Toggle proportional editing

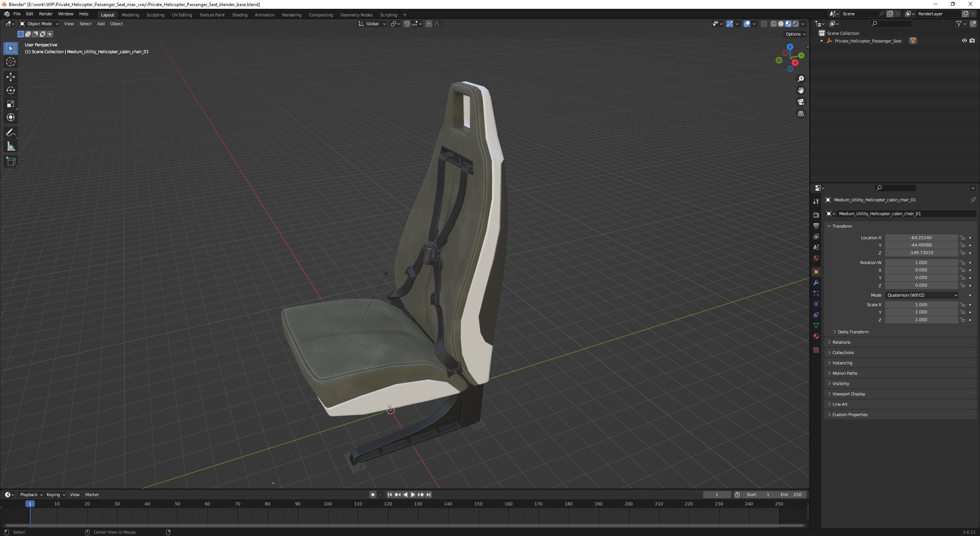[429, 24]
